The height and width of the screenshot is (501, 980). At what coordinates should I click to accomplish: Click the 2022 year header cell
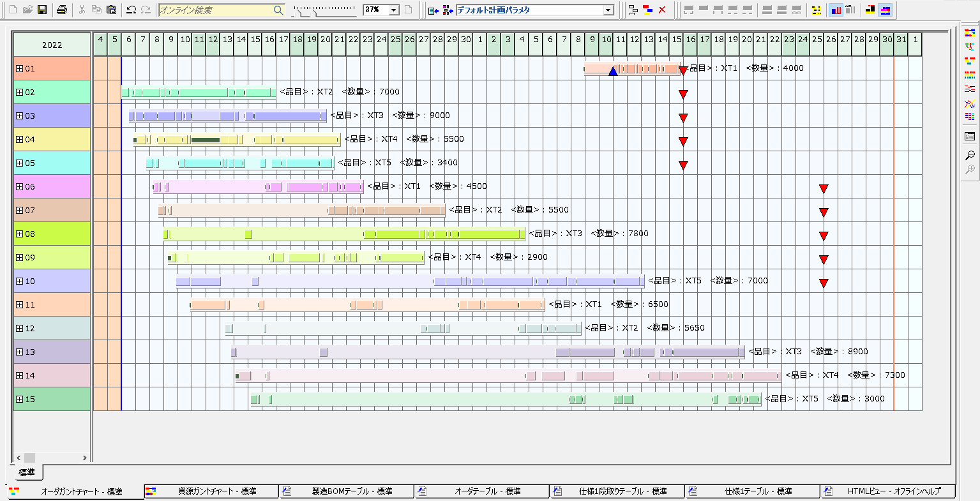(52, 45)
